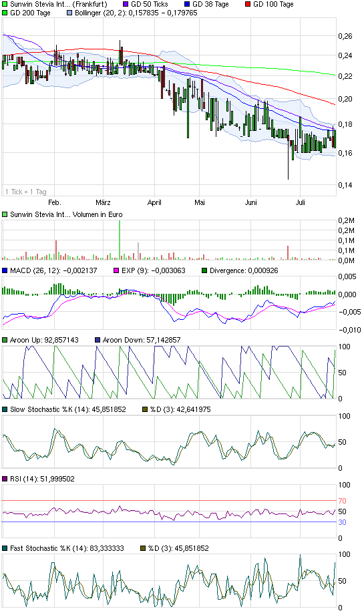Click 'Sunwin Stevia Int... Volumen in Euro' label
This screenshot has width=364, height=613.
66,214
